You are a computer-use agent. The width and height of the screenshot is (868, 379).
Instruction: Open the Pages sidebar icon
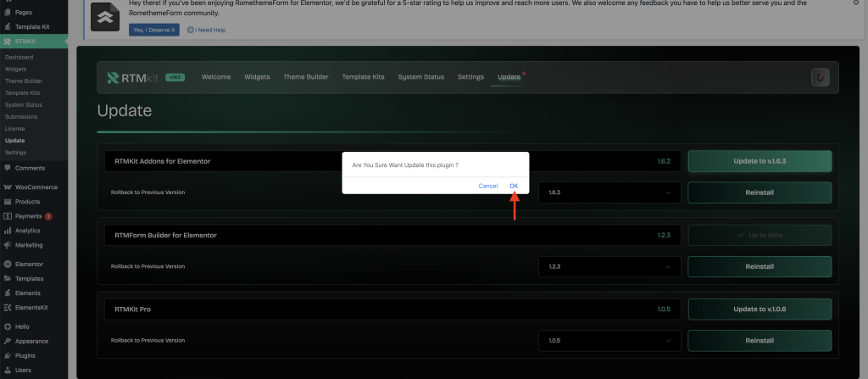7,12
